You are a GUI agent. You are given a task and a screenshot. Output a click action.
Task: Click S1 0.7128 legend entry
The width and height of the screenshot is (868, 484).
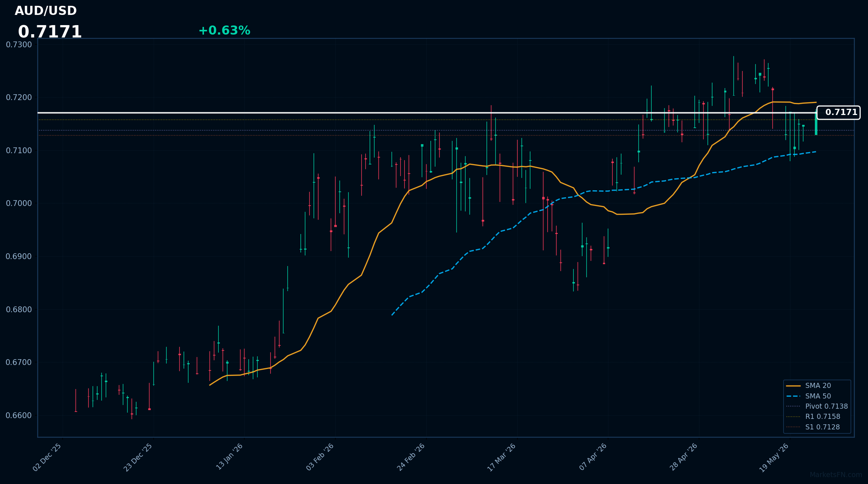pyautogui.click(x=813, y=427)
